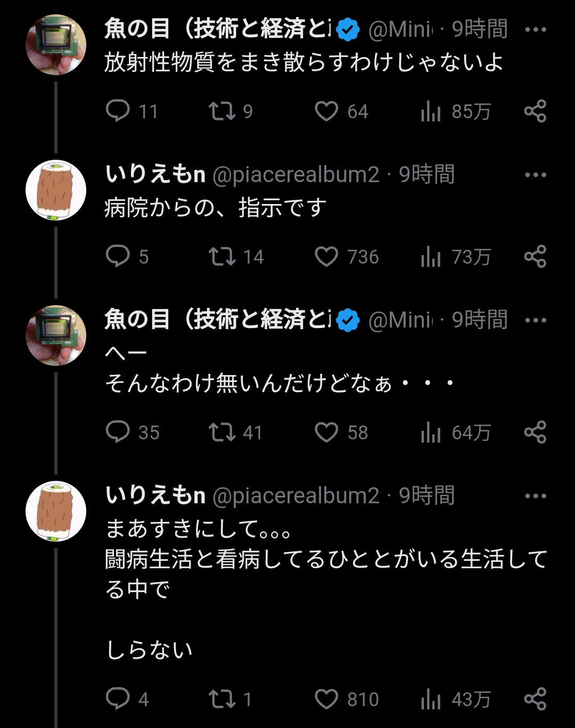
Task: Open replies on the 85万-view tweet
Action: point(118,111)
